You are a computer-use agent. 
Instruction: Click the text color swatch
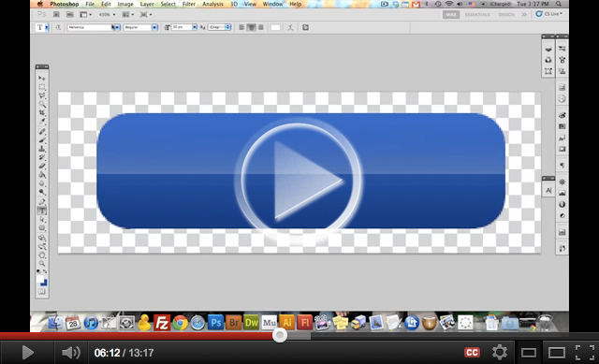point(275,27)
